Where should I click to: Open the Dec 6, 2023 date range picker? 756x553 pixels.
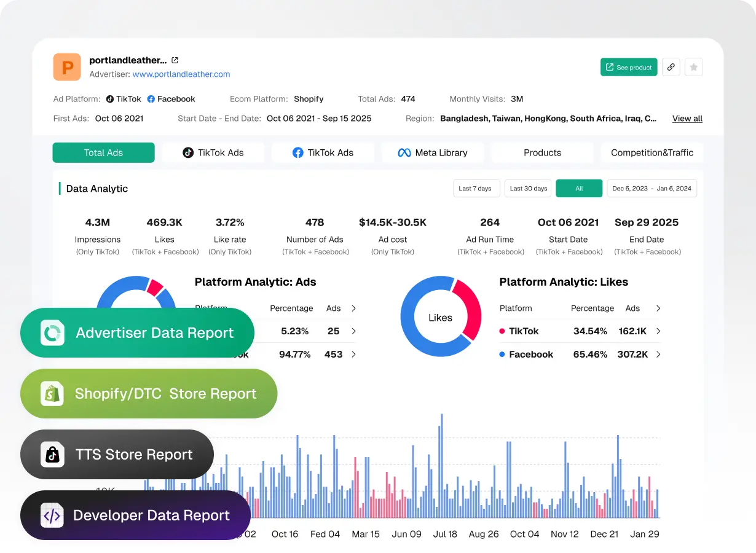pos(652,189)
